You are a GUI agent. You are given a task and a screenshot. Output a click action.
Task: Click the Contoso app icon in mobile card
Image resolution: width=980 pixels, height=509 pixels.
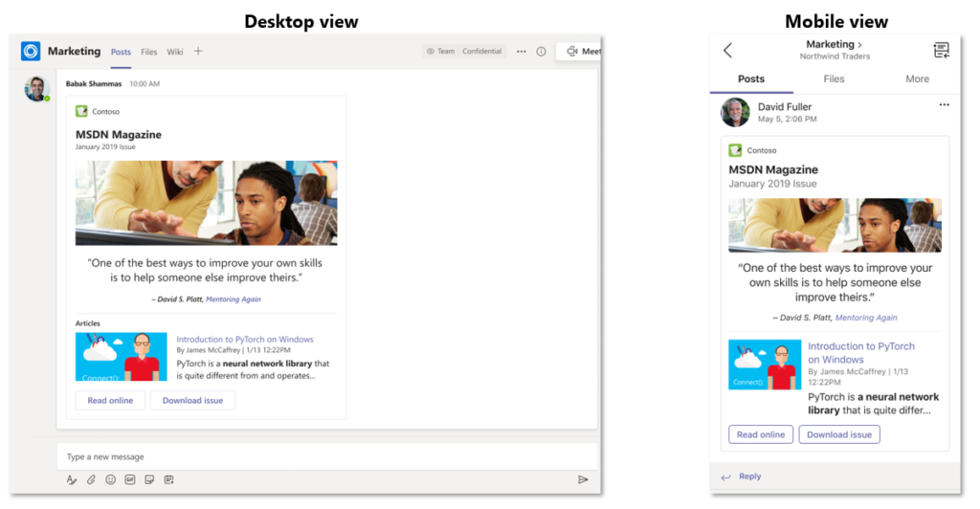point(735,150)
